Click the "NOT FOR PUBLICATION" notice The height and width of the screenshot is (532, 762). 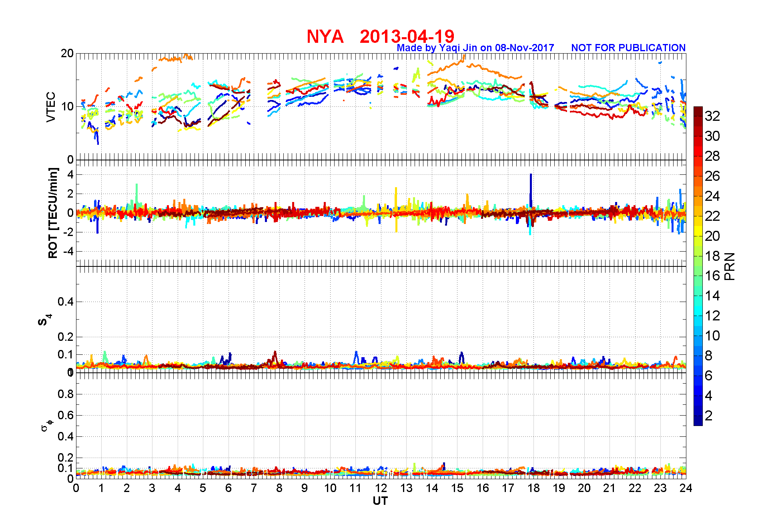(628, 48)
